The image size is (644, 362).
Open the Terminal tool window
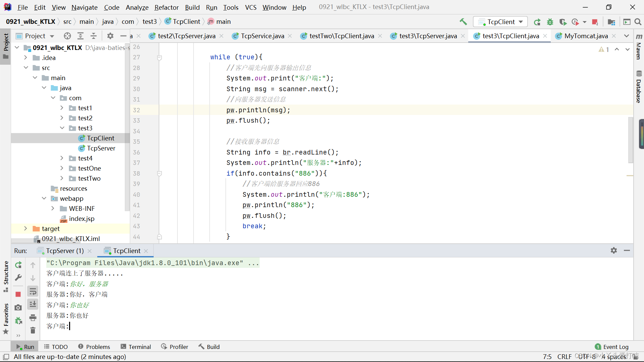136,347
